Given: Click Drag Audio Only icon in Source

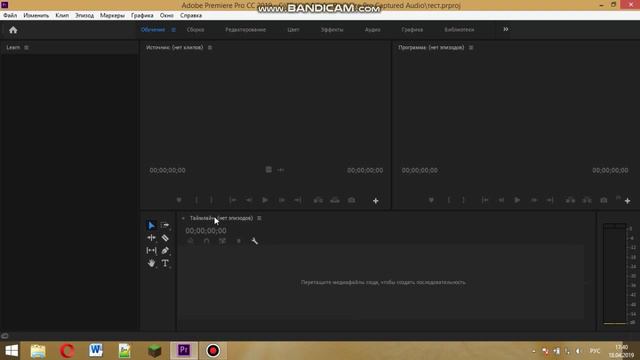Looking at the screenshot, I should point(280,169).
